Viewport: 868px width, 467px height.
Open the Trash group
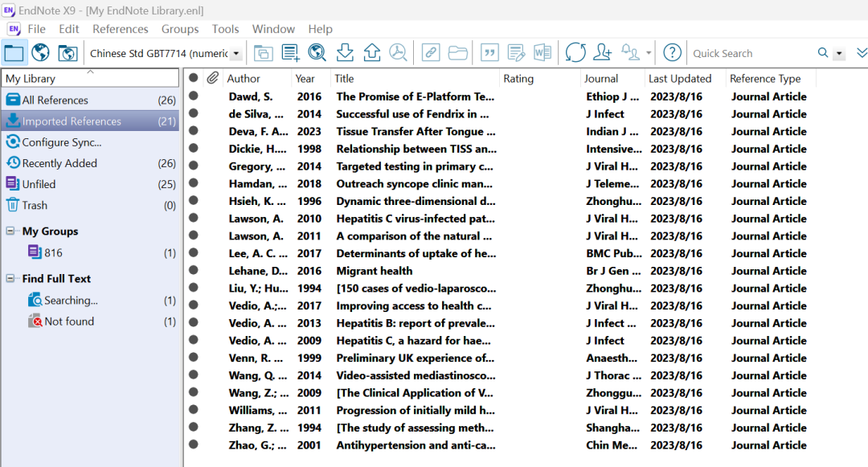point(90,205)
